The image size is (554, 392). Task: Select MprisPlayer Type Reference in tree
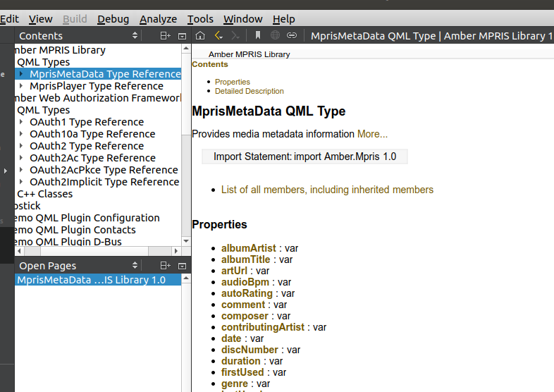tap(97, 86)
